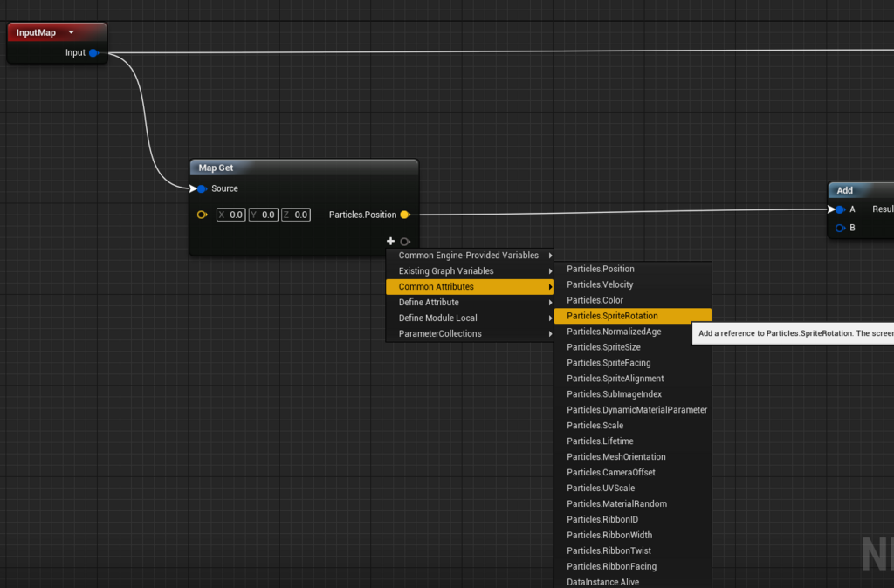
Task: Select Particles.RibbonID attribute
Action: point(633,520)
